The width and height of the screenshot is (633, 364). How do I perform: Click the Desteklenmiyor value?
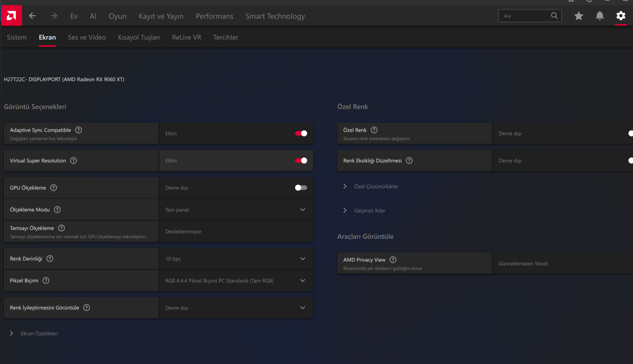[x=183, y=232]
